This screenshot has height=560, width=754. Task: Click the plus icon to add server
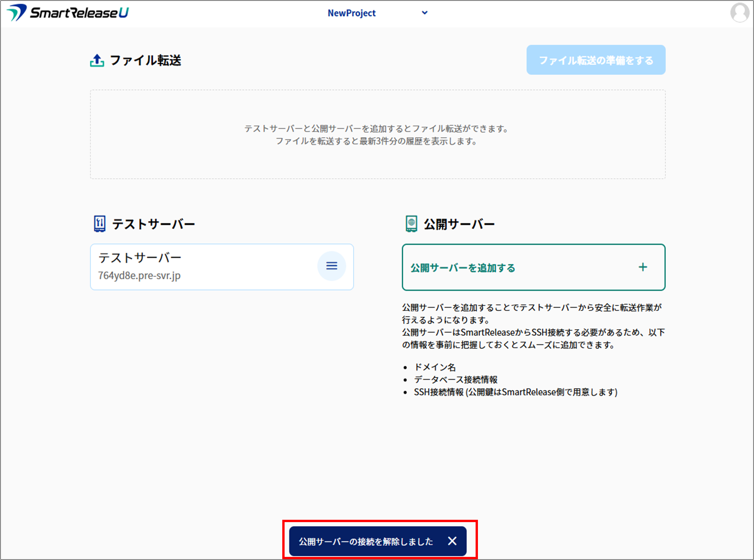(x=643, y=267)
